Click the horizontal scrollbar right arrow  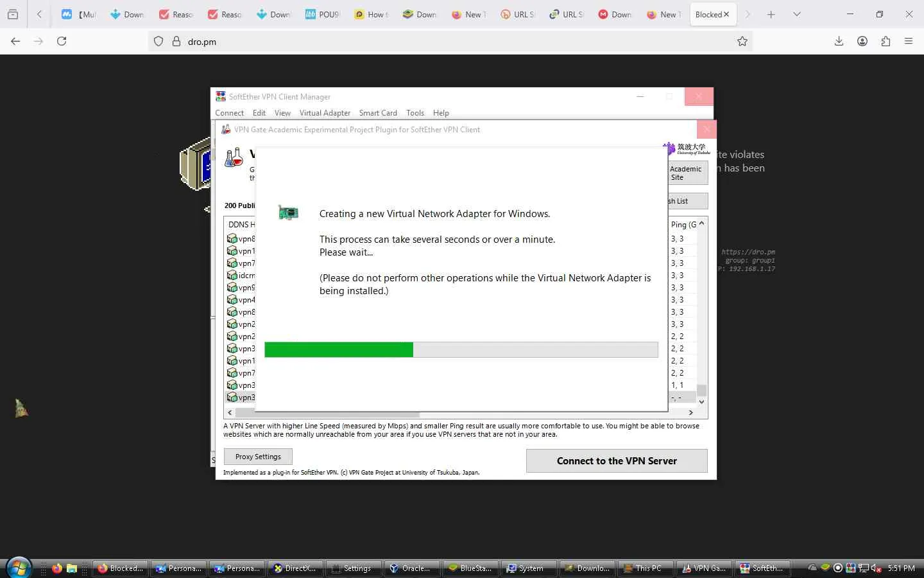690,412
